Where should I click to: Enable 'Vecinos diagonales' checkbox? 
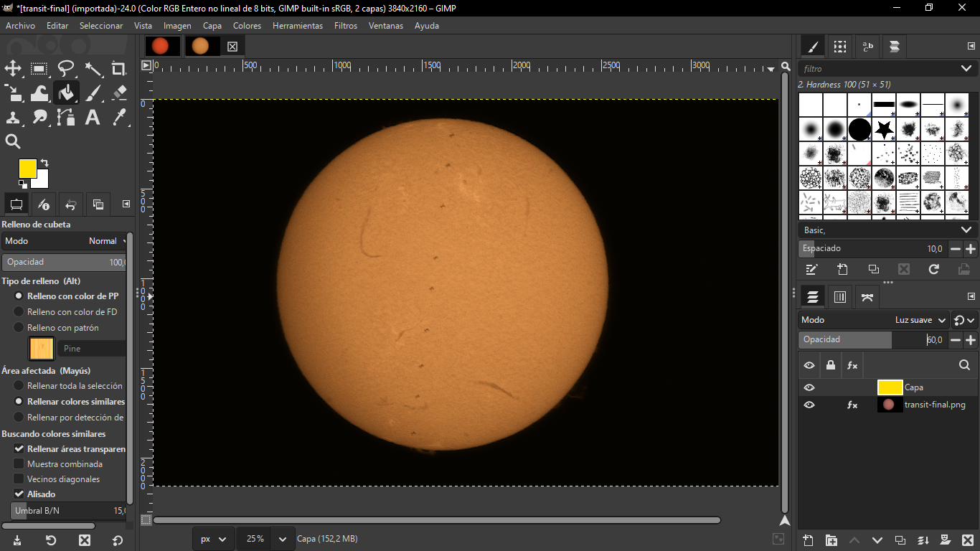point(19,479)
